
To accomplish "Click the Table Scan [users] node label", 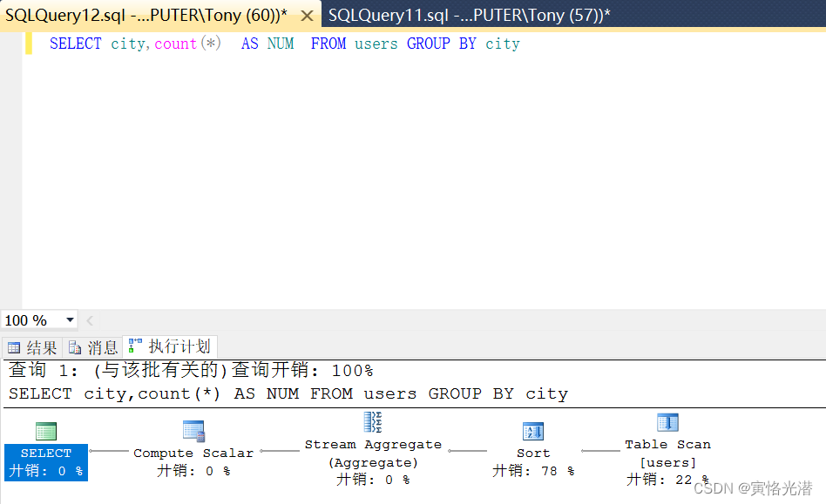I will (x=667, y=453).
